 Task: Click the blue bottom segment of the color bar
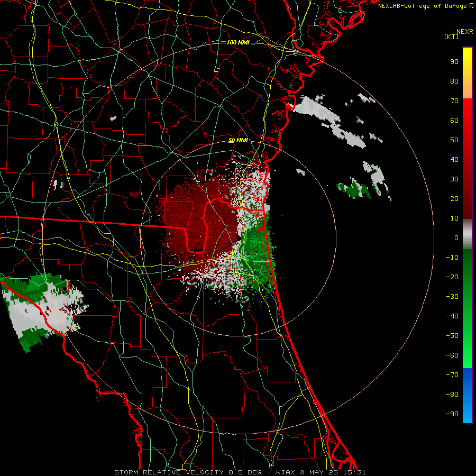click(467, 396)
